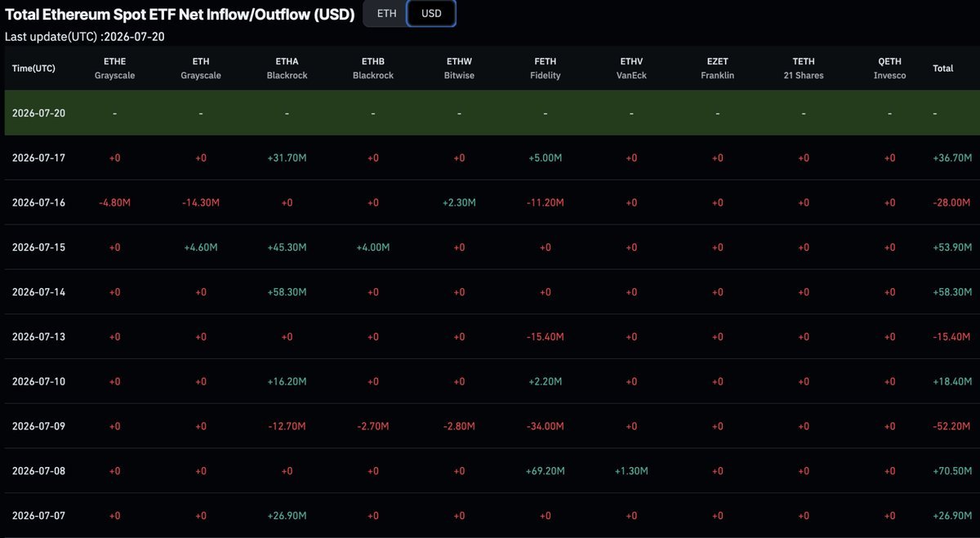Click the Total column header
980x538 pixels.
(943, 69)
